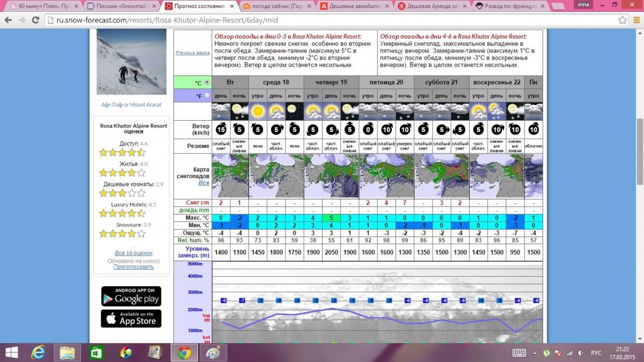
Task: Click the clear-night icon for среда ночь
Action: pos(294,111)
